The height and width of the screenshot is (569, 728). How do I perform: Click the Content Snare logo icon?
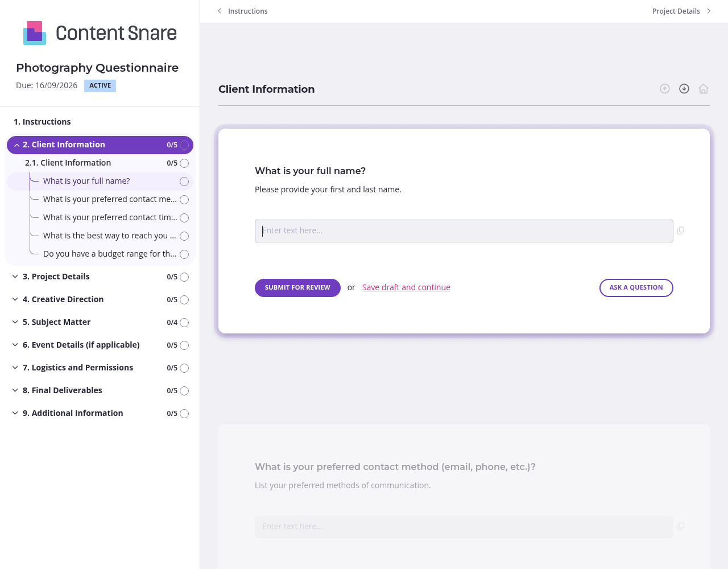coord(35,33)
